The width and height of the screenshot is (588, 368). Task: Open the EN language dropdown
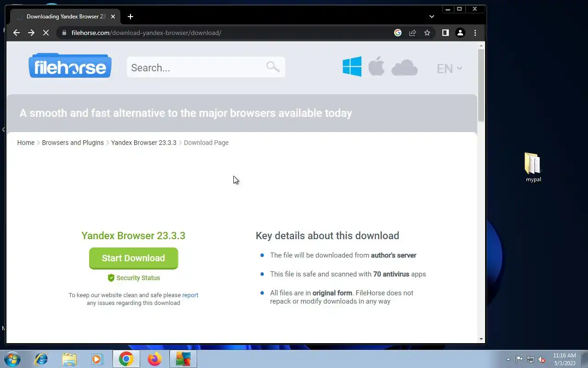click(449, 69)
